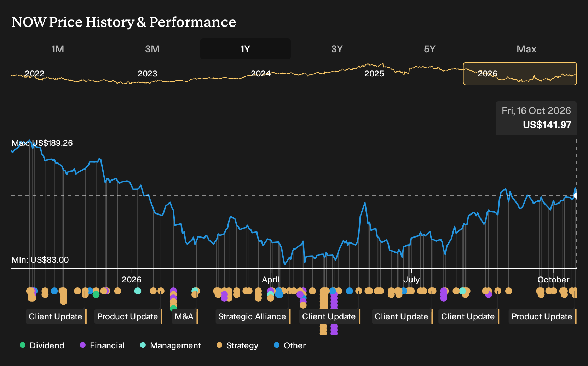Click the Min: US$83.00 label
Viewport: 588px width, 366px height.
tap(40, 260)
